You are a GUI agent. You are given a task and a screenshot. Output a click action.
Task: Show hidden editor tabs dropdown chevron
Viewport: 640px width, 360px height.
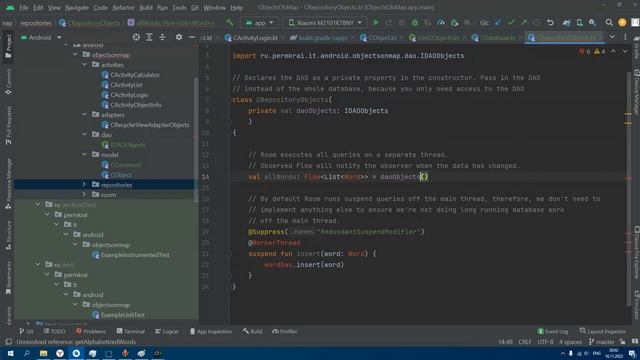pos(612,37)
